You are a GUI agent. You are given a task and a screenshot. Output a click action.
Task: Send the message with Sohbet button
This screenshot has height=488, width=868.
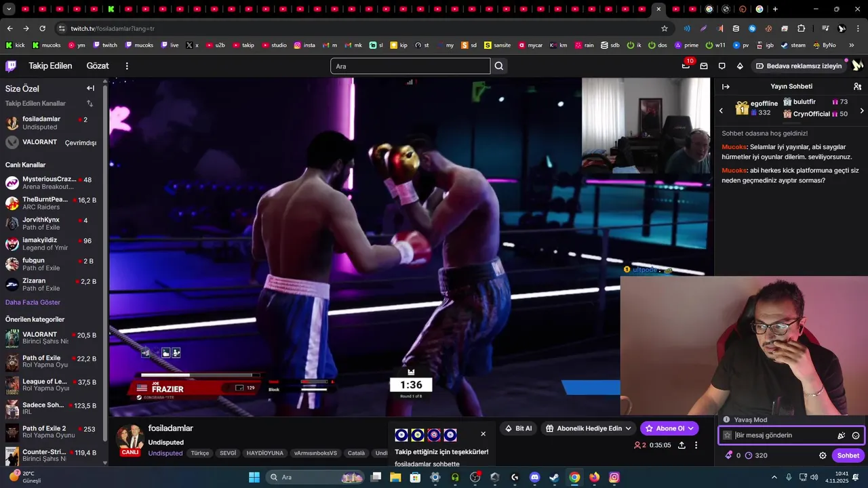coord(848,455)
